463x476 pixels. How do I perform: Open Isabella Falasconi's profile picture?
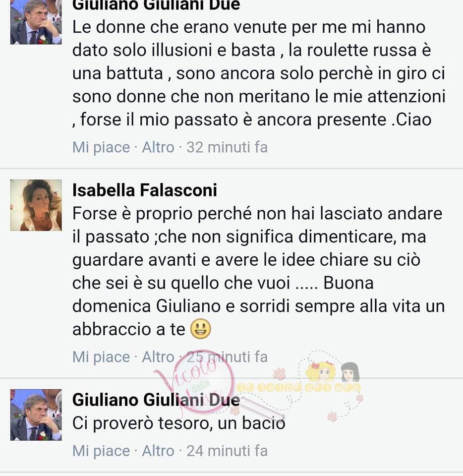click(36, 205)
